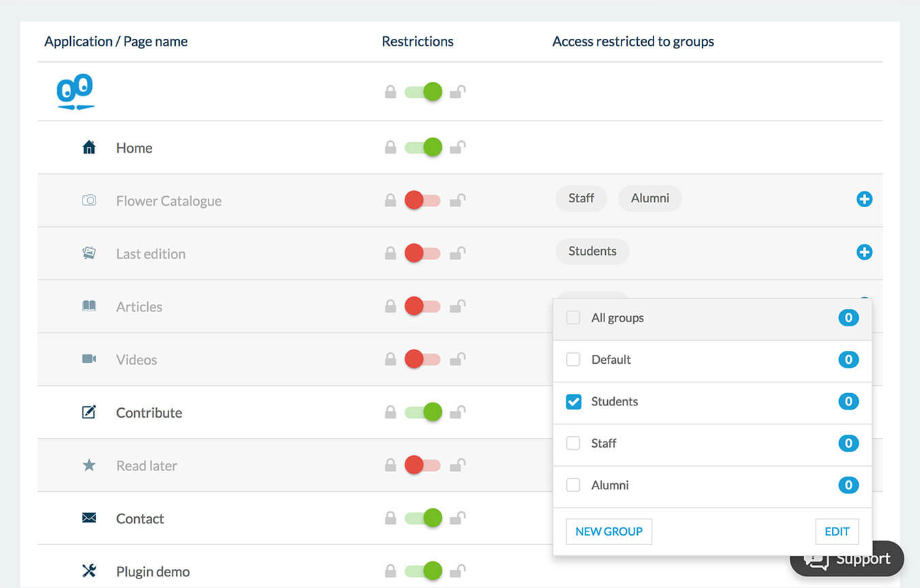Click the Flower Catalogue camera icon
The height and width of the screenshot is (588, 920).
(x=89, y=200)
